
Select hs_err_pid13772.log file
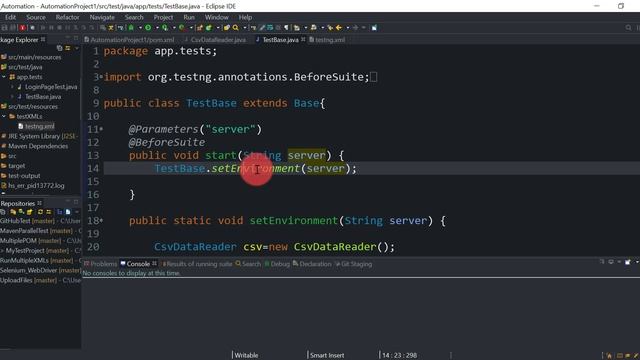click(x=33, y=185)
